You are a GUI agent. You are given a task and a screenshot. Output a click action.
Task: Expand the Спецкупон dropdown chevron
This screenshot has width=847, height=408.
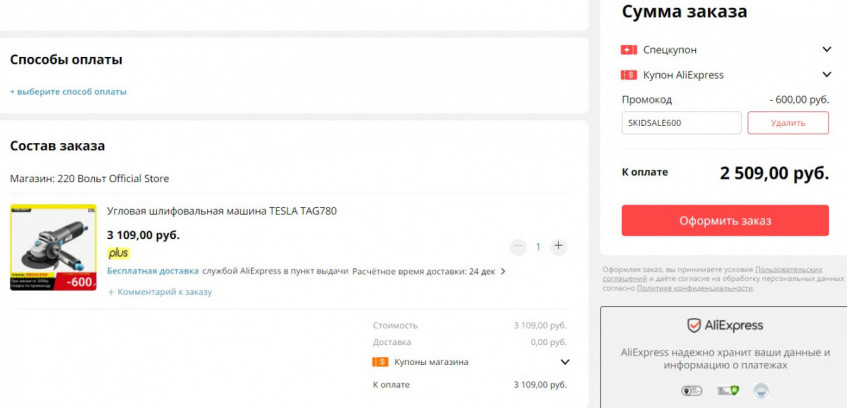(x=827, y=49)
